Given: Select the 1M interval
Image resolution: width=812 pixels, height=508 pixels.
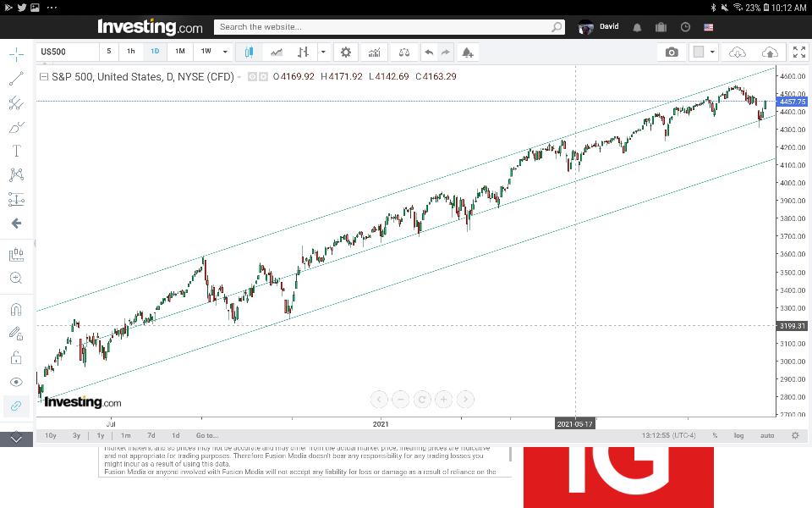Looking at the screenshot, I should 179,52.
